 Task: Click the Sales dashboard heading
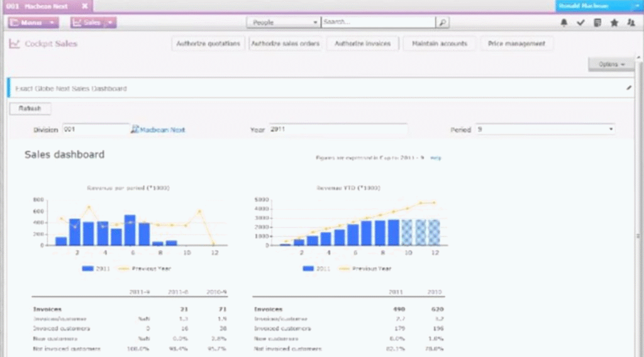pos(65,155)
